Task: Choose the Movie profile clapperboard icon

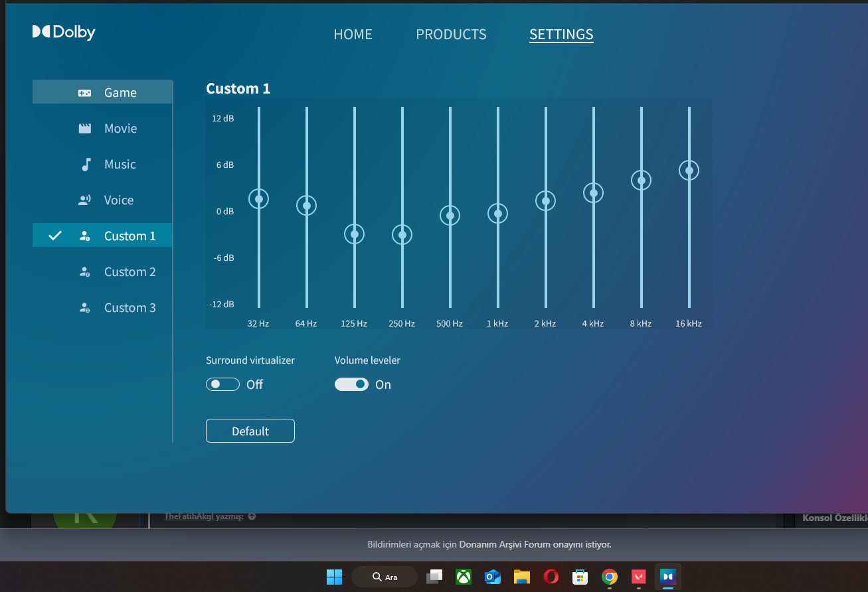Action: (85, 129)
